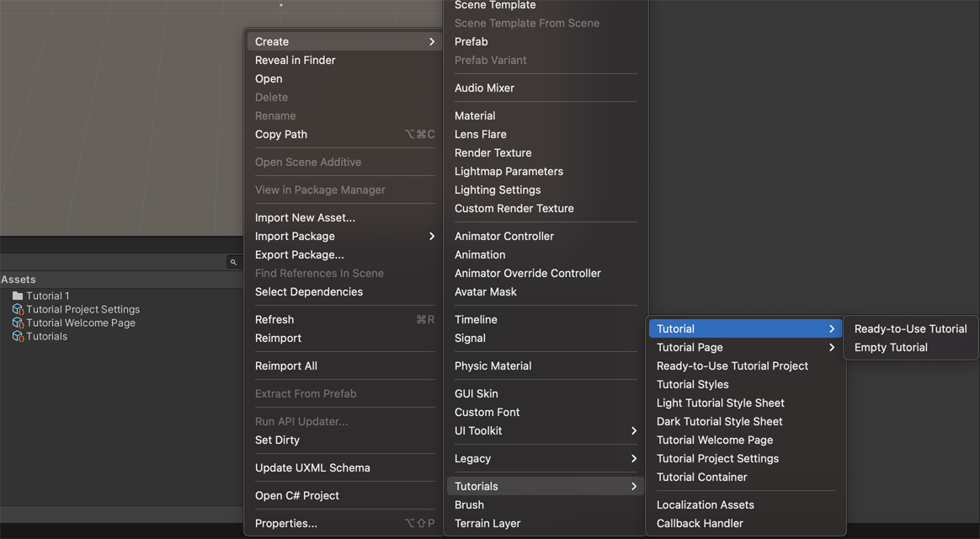The image size is (980, 539).
Task: Expand the UI Toolkit submenu
Action: click(x=545, y=430)
